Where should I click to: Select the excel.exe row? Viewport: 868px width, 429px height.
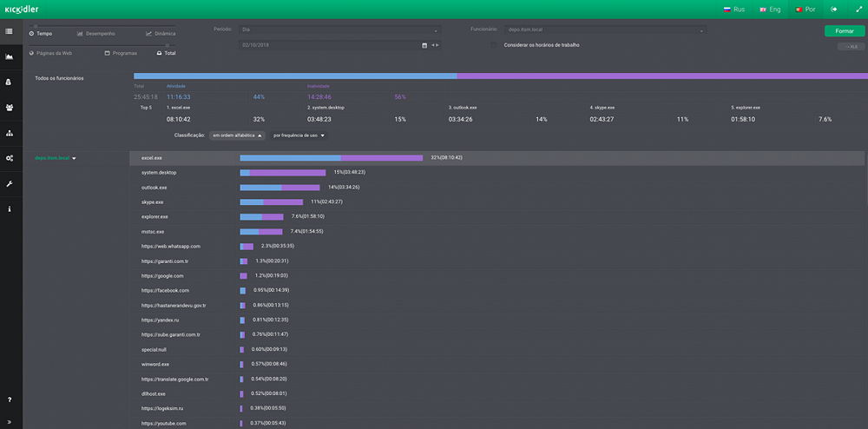point(496,158)
